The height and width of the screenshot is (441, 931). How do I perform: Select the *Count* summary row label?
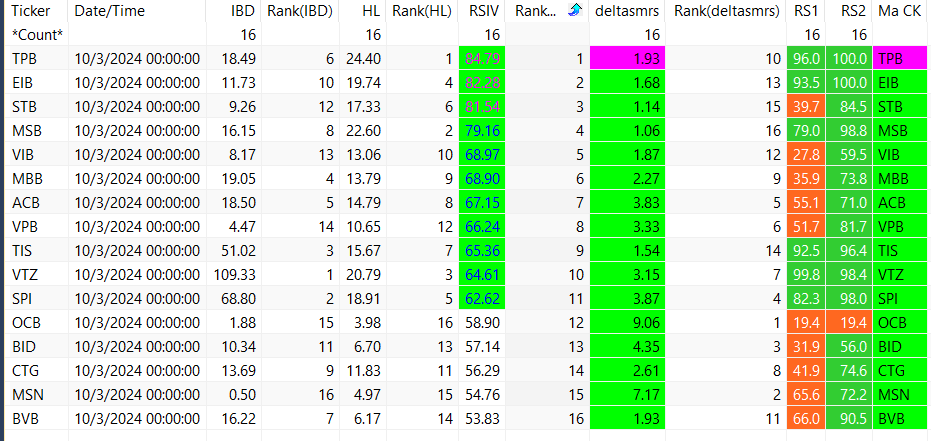pos(37,35)
